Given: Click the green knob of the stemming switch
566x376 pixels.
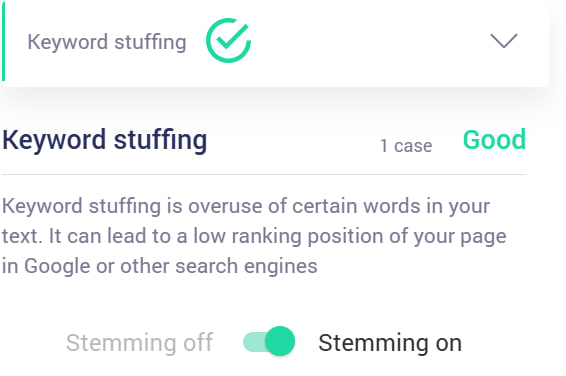Looking at the screenshot, I should click(x=280, y=341).
